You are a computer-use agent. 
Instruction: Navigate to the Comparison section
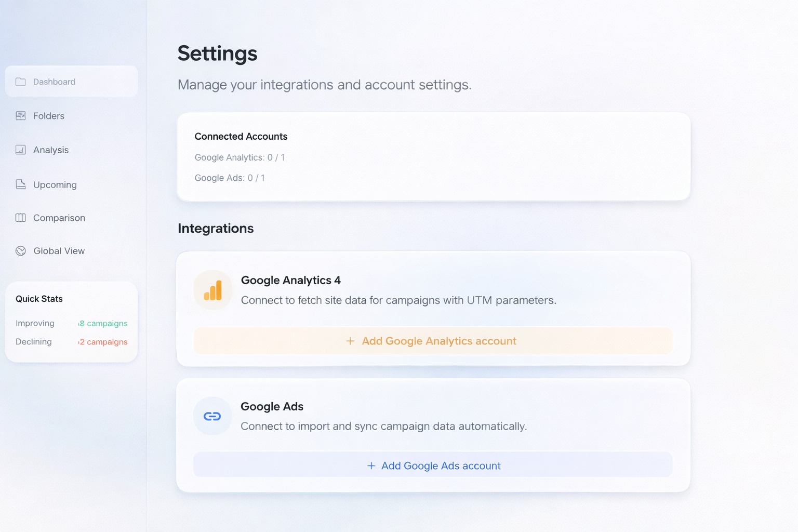(x=59, y=218)
